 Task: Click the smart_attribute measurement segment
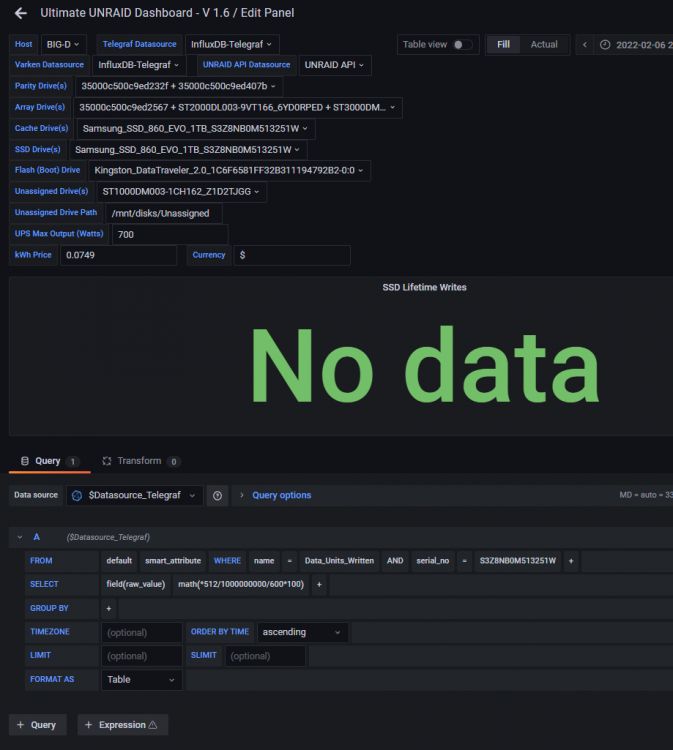coord(173,561)
